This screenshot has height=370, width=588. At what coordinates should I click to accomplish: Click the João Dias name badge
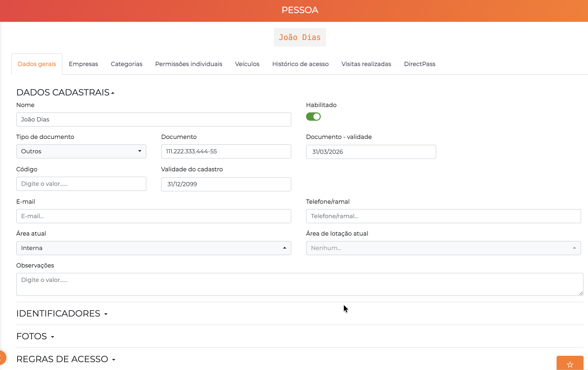click(x=300, y=37)
